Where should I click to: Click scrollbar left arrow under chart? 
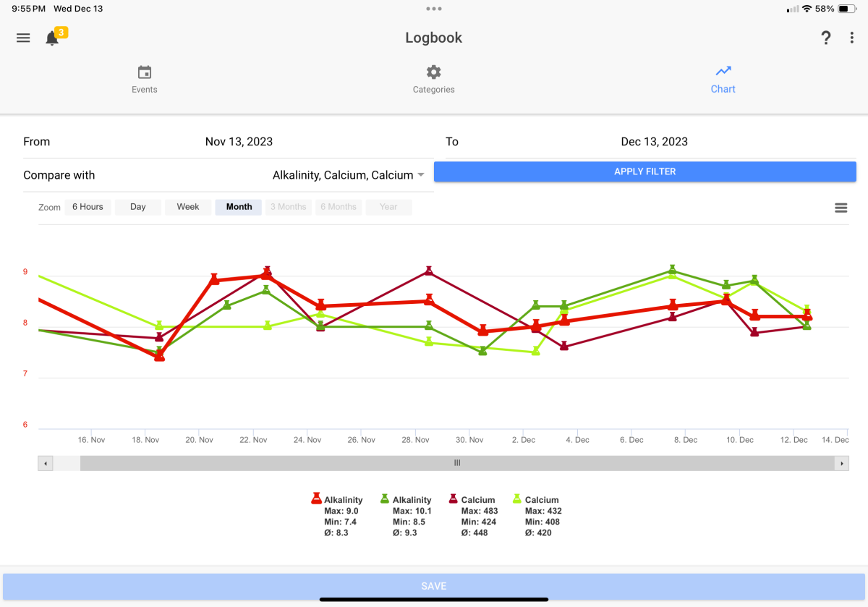tap(46, 463)
